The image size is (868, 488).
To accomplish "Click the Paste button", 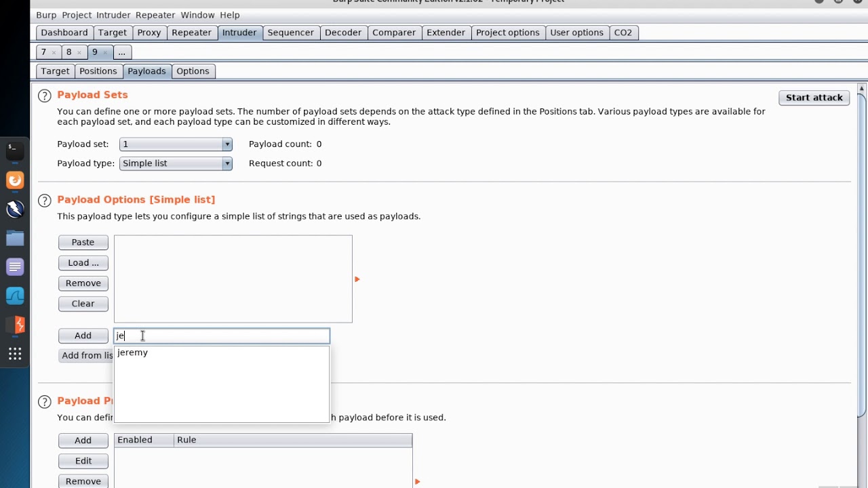I will tap(83, 243).
